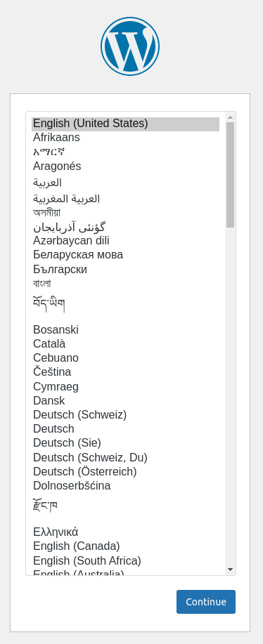Choose Беларуская мова language

[125, 255]
